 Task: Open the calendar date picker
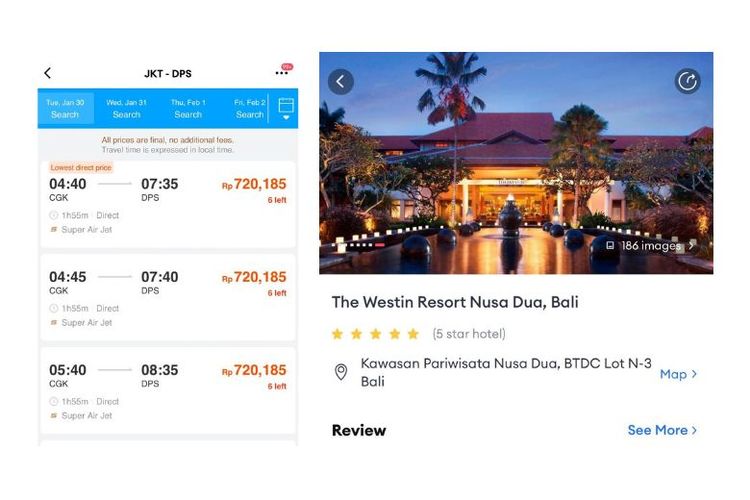pos(286,108)
